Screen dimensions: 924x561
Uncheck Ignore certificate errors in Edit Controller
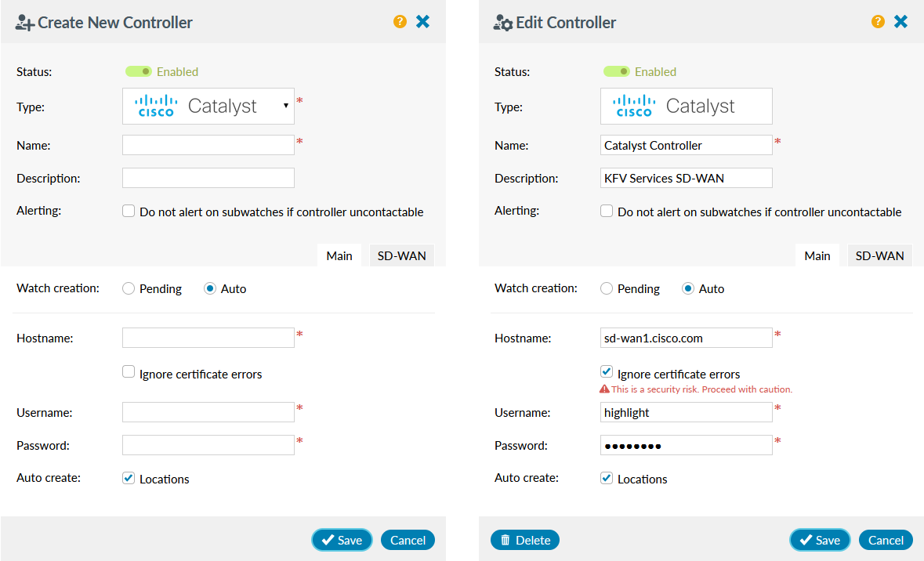click(606, 371)
